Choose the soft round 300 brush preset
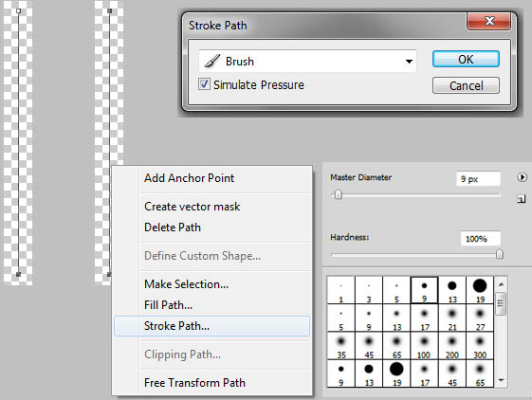 [x=480, y=346]
